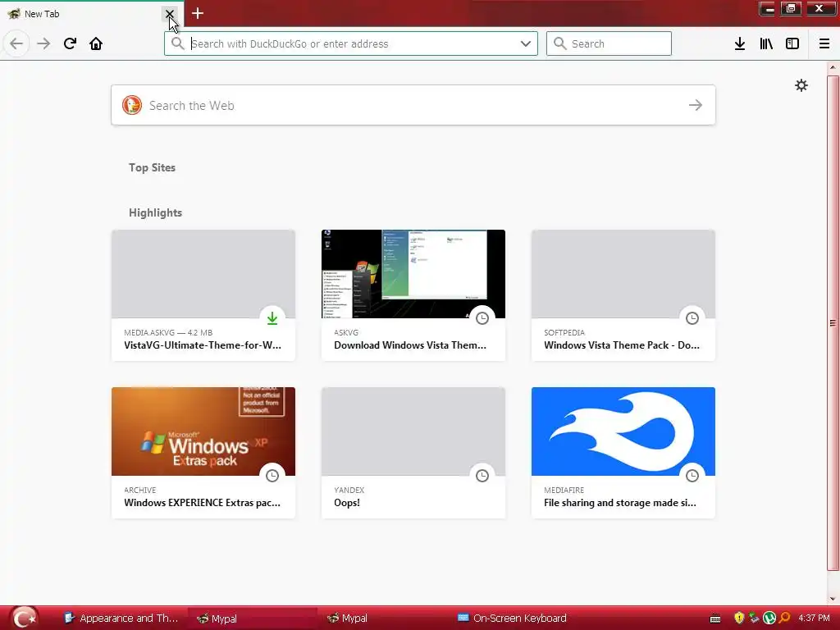Click the Oops! title text
This screenshot has width=840, height=630.
(347, 503)
